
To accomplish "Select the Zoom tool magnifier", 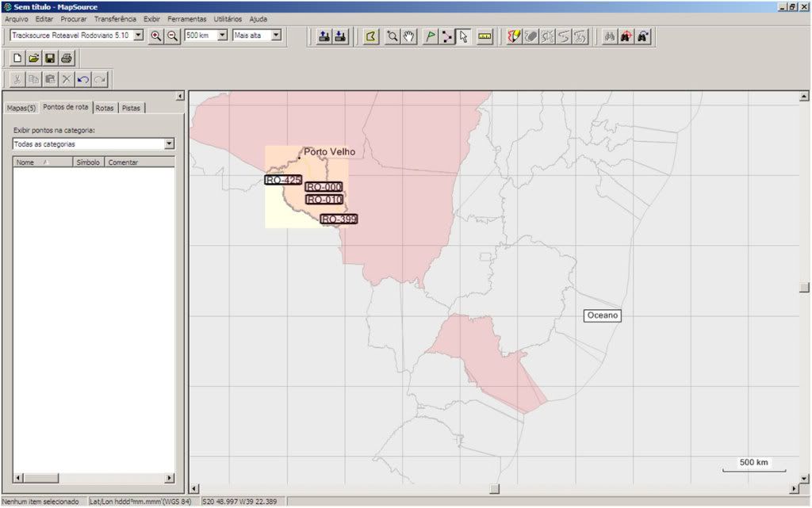I will (x=393, y=36).
